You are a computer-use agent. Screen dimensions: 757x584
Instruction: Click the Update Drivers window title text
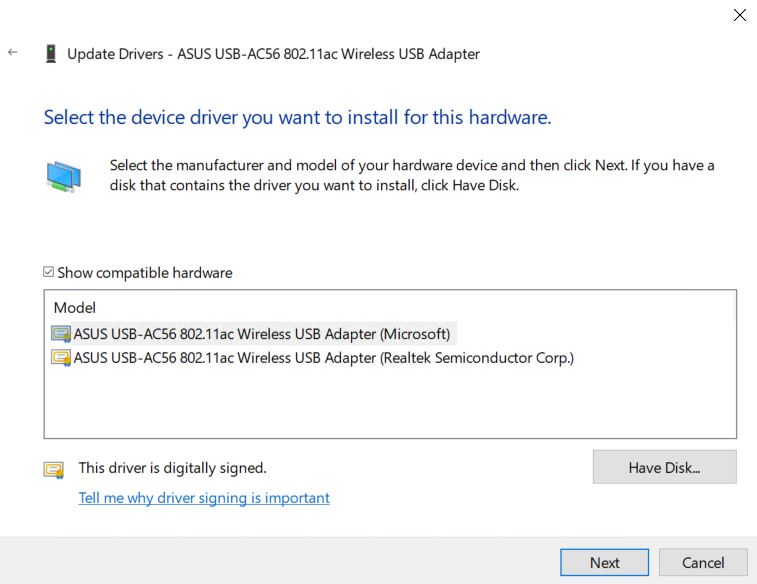(273, 54)
